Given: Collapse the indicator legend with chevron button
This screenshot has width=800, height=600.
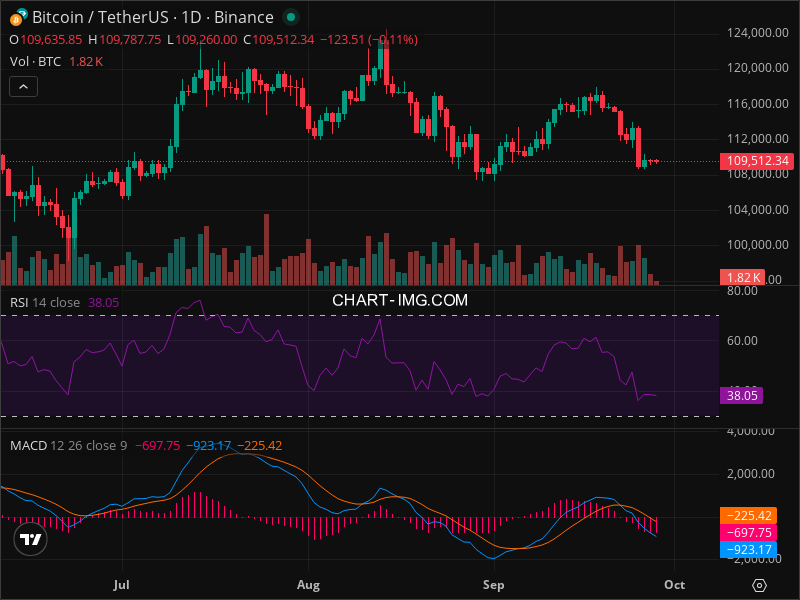Looking at the screenshot, I should point(24,86).
